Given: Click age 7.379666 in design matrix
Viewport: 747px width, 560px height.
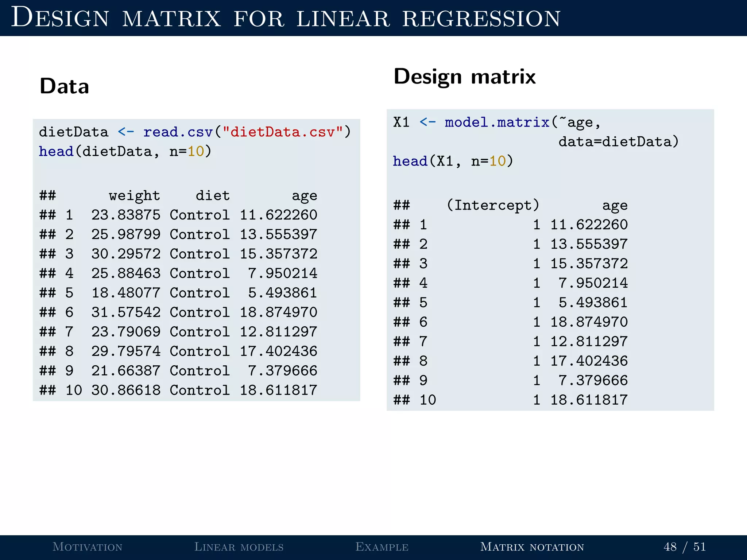Looking at the screenshot, I should 593,381.
